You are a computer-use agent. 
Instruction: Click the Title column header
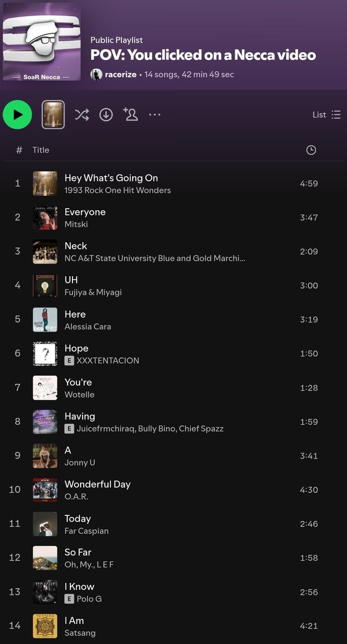point(41,150)
